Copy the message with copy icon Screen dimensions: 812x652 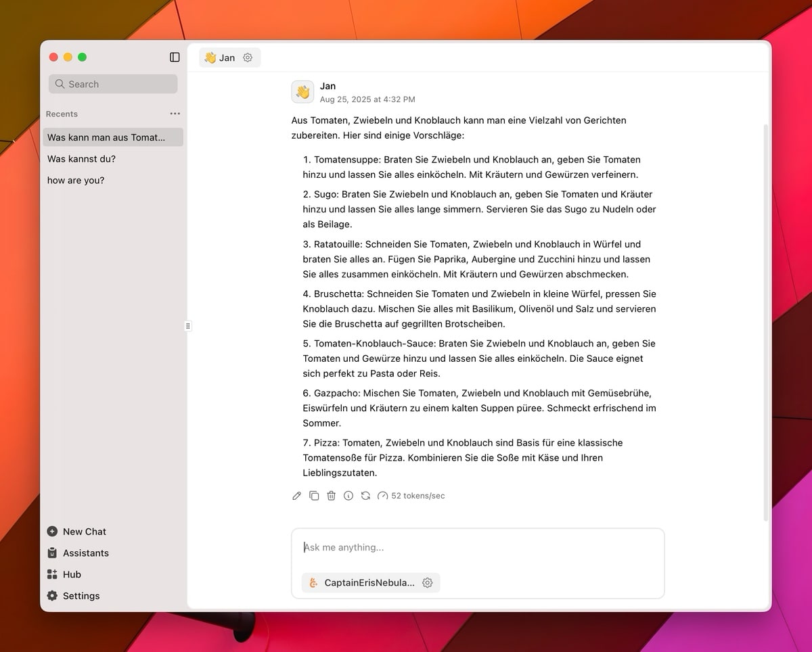314,496
